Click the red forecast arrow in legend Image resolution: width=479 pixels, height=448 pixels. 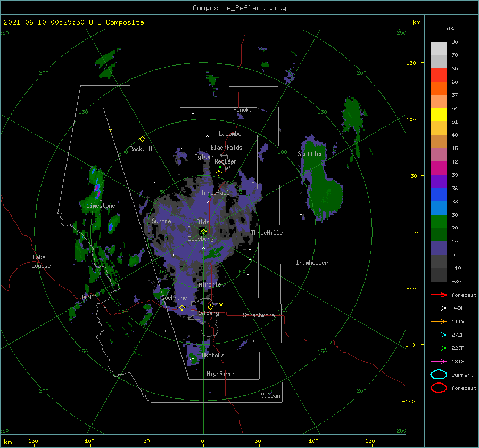click(439, 295)
